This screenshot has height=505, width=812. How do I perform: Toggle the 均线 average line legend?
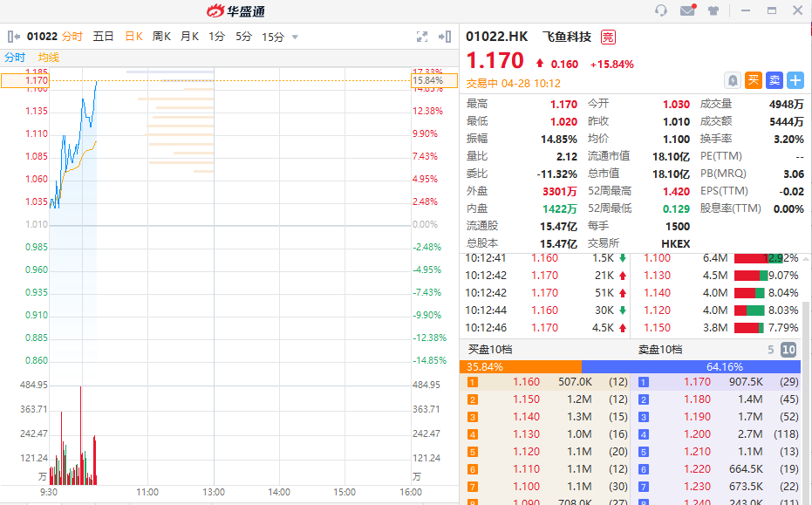(49, 58)
